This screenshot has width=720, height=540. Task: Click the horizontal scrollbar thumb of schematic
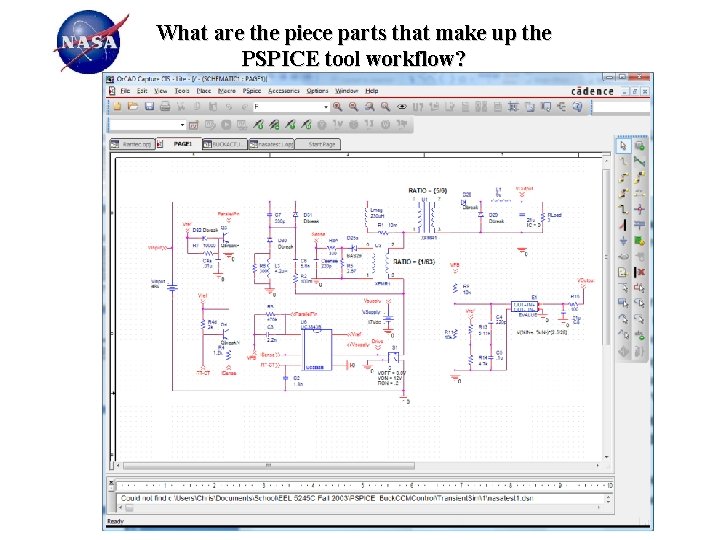coord(269,466)
